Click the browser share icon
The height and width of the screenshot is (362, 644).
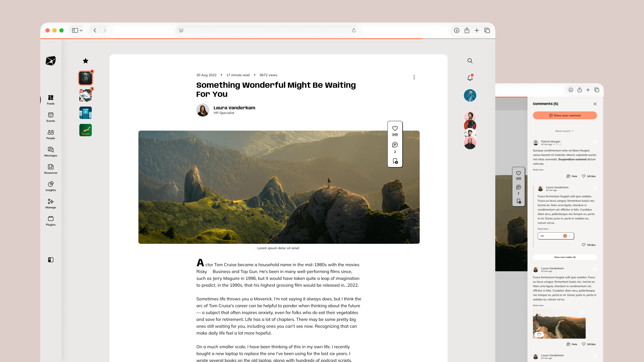[x=467, y=31]
